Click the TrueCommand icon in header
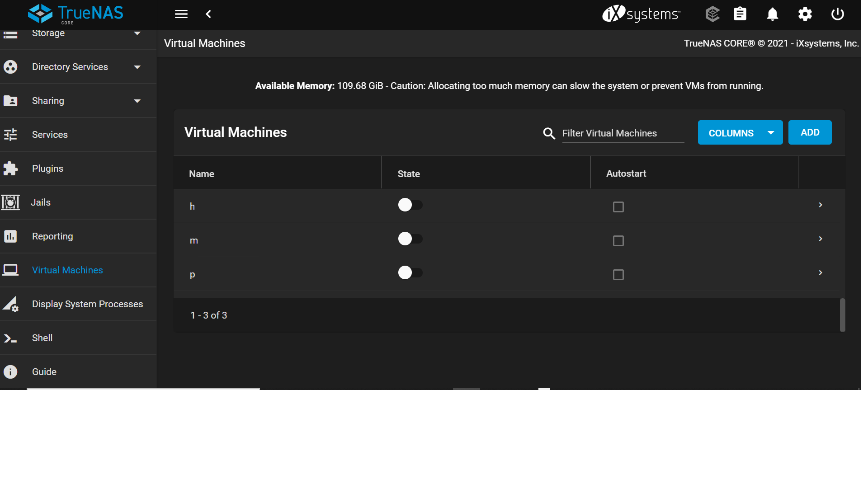Viewport: 868px width, 488px height. 712,14
